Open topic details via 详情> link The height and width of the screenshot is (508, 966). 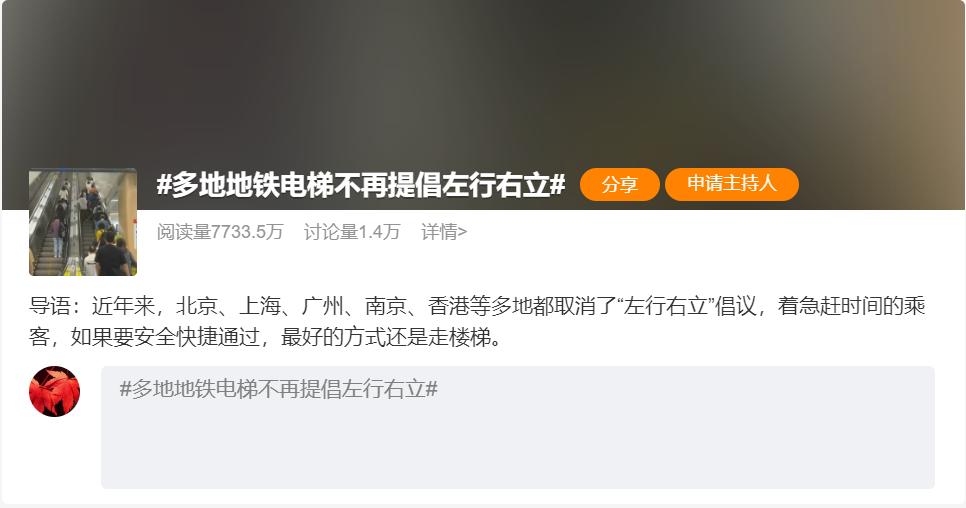(x=444, y=232)
